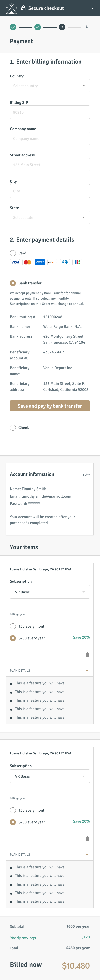Click the Discover card icon
Viewport: 100px width, 980px height.
pyautogui.click(x=53, y=262)
